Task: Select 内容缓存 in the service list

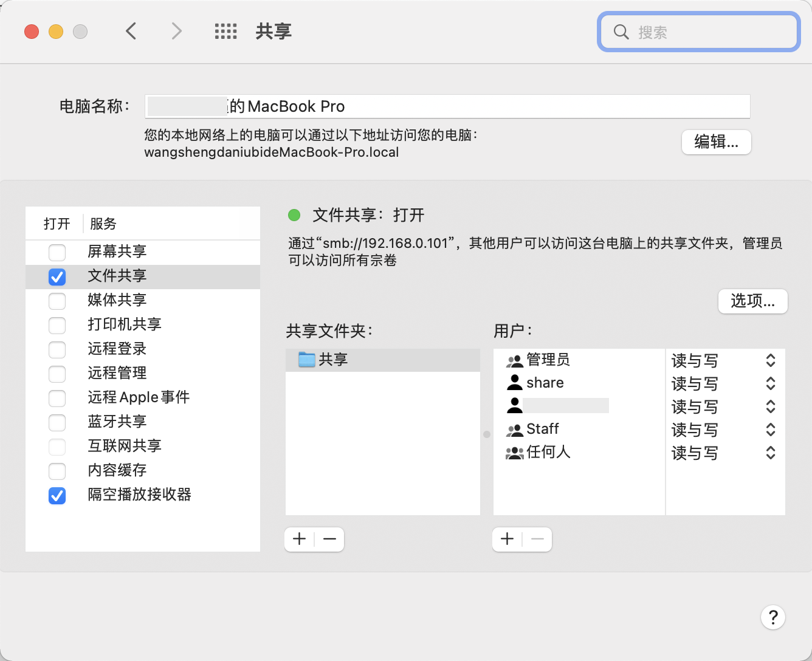Action: [x=117, y=470]
